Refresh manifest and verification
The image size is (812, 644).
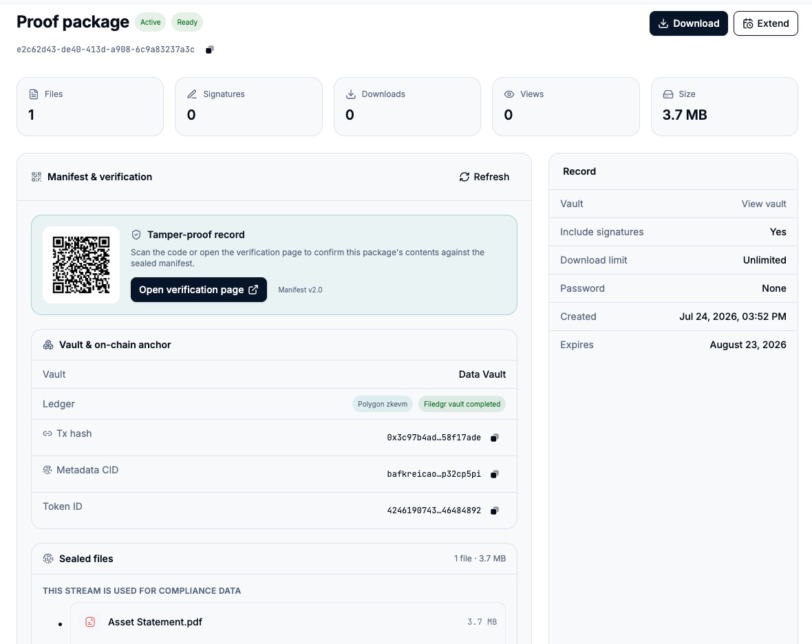(484, 177)
